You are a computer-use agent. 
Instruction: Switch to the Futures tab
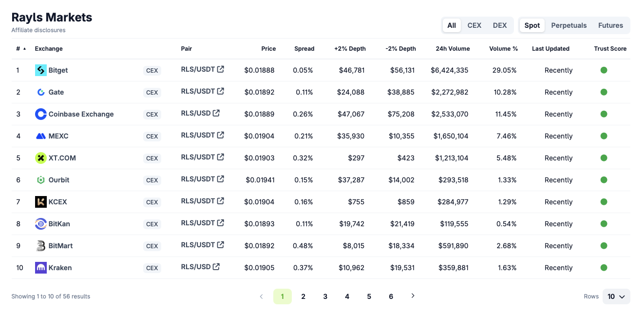pyautogui.click(x=610, y=25)
